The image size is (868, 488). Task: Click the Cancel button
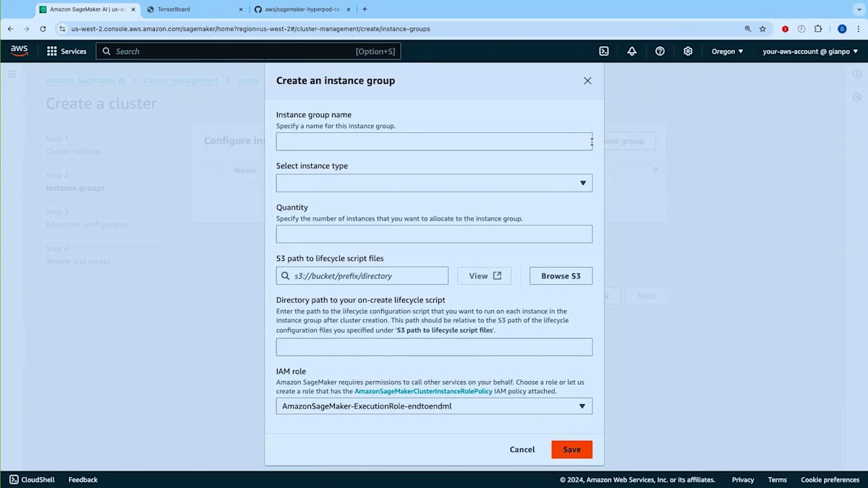coord(522,450)
